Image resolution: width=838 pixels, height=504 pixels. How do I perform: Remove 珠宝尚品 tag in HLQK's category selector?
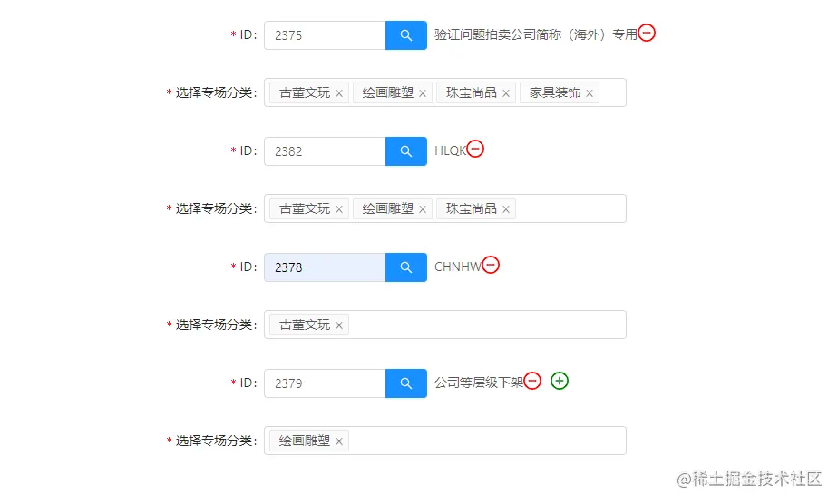tap(506, 209)
